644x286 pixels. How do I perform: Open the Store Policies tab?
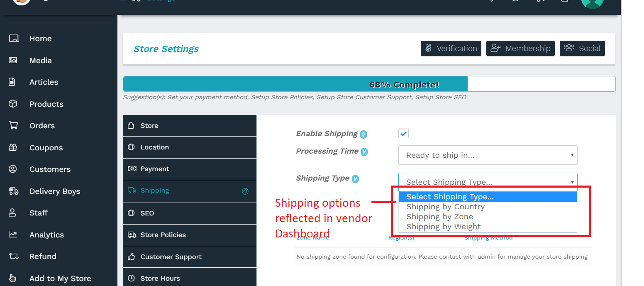(x=190, y=235)
